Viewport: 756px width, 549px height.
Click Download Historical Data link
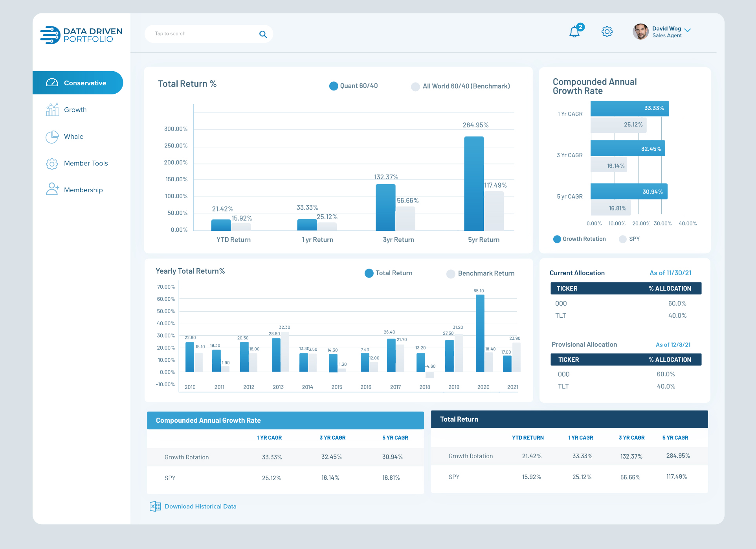point(200,507)
